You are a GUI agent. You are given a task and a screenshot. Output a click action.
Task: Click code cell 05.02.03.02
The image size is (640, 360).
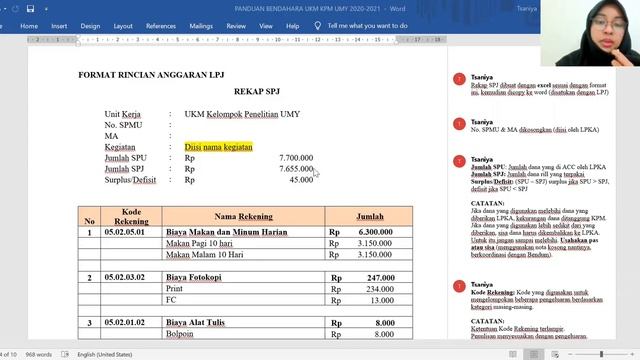coord(131,277)
